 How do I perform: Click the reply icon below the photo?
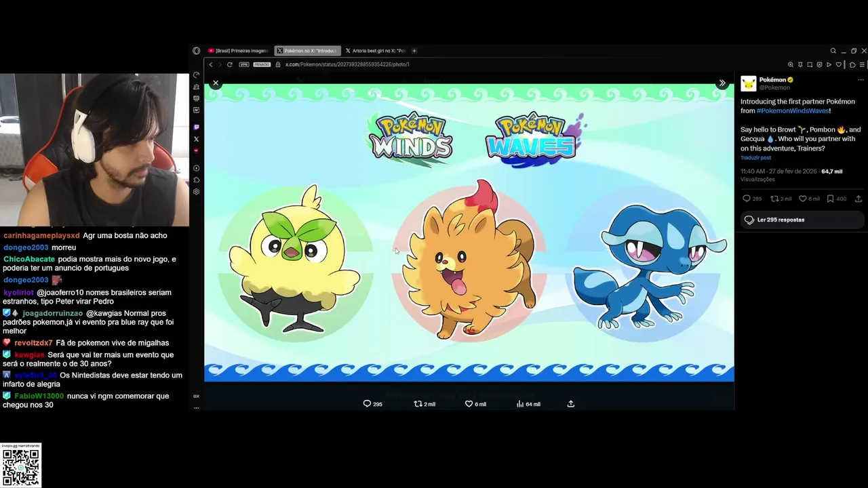(x=367, y=403)
